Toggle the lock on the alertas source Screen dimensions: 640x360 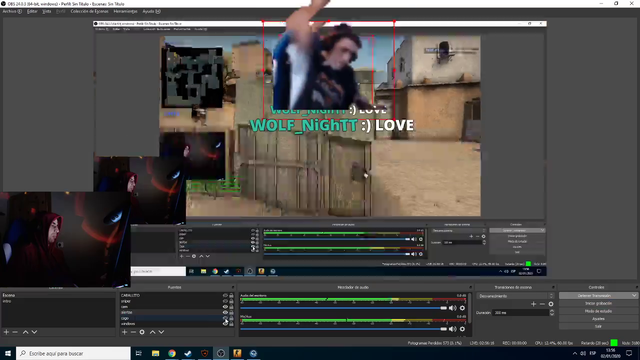click(x=231, y=312)
